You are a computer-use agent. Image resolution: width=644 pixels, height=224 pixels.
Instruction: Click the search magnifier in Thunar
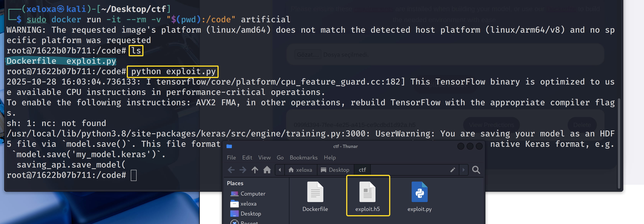pos(476,170)
